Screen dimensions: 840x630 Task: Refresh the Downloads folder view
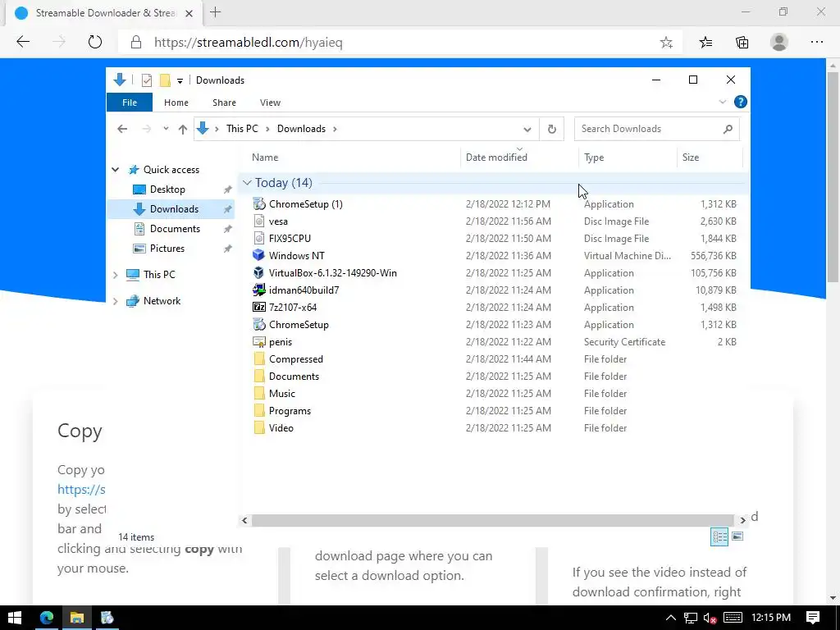(x=552, y=129)
